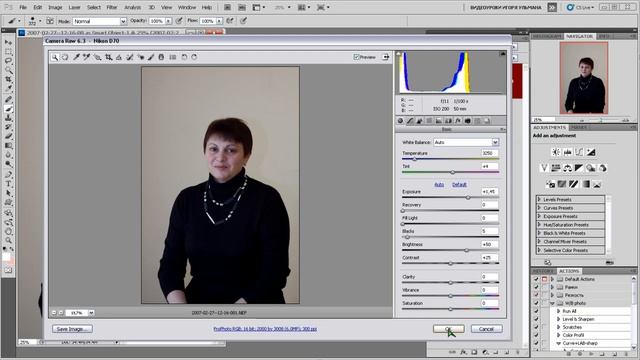Add a Color Balance adjustment
This screenshot has width=640, height=360.
pyautogui.click(x=567, y=168)
